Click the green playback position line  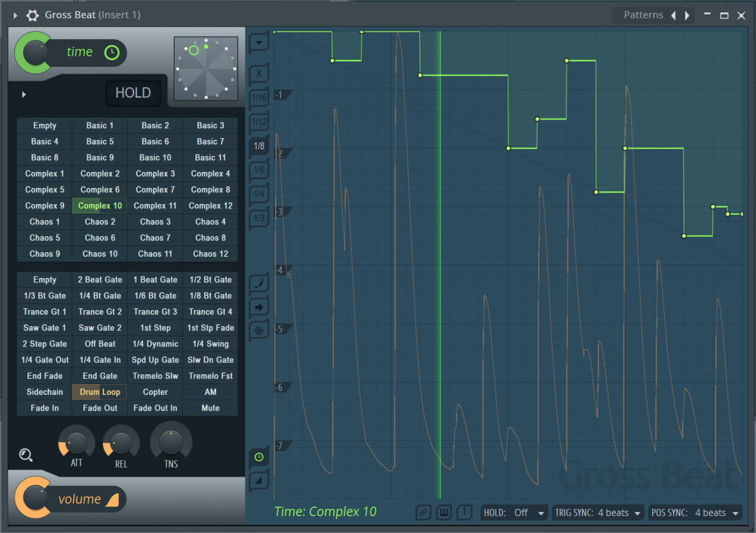[440, 265]
